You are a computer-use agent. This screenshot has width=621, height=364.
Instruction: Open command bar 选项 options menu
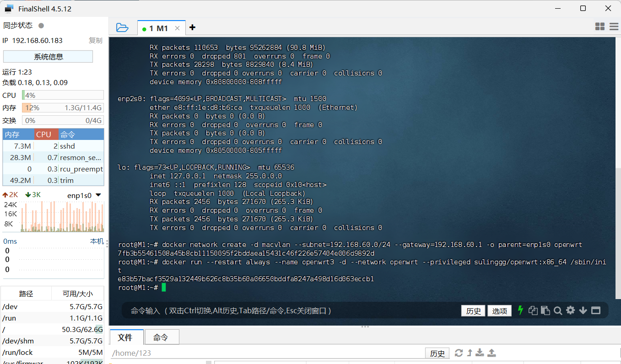499,311
